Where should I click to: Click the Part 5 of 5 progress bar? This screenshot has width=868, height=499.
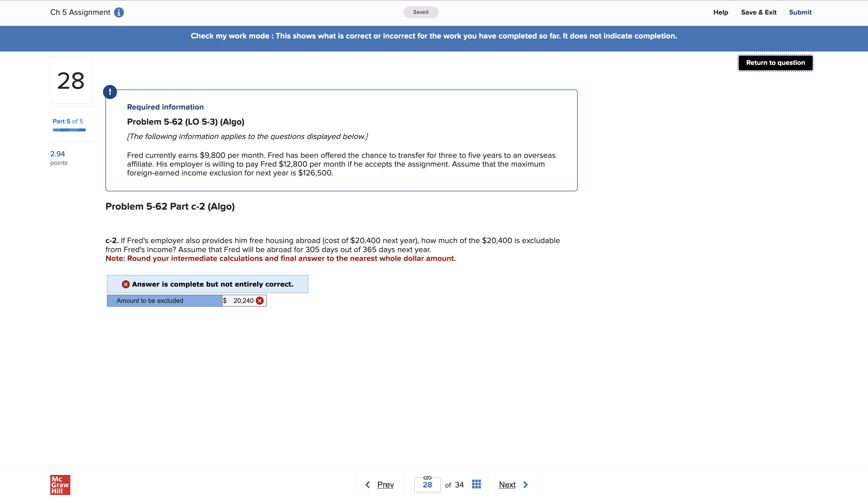point(69,129)
